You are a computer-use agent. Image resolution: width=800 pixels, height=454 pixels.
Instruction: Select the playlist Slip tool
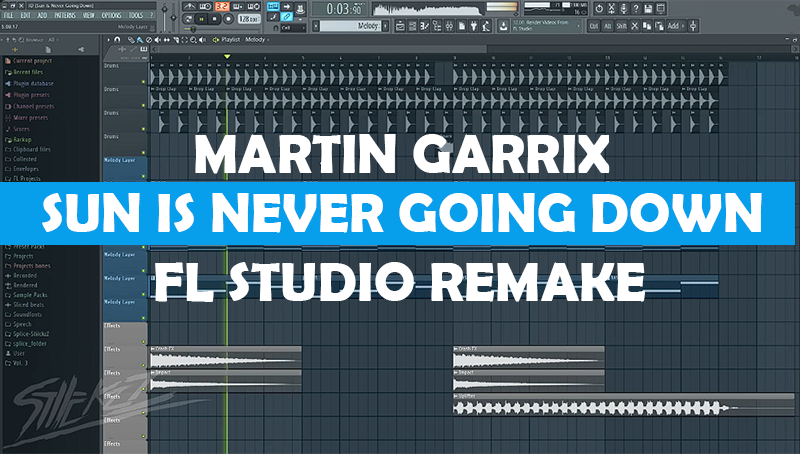point(167,40)
